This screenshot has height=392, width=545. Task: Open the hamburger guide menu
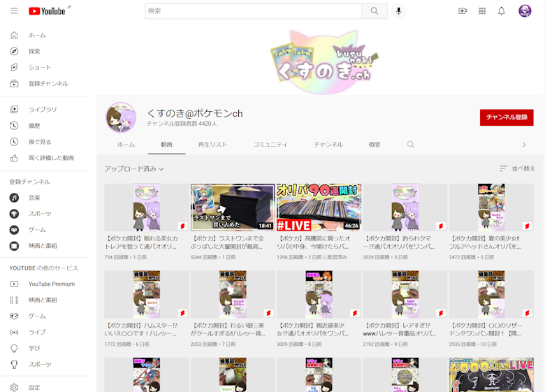click(14, 11)
